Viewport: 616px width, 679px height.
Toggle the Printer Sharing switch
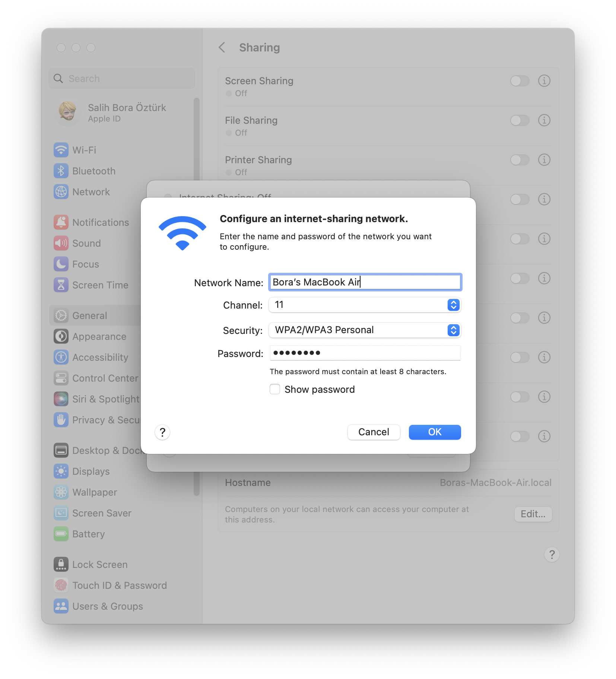[520, 160]
